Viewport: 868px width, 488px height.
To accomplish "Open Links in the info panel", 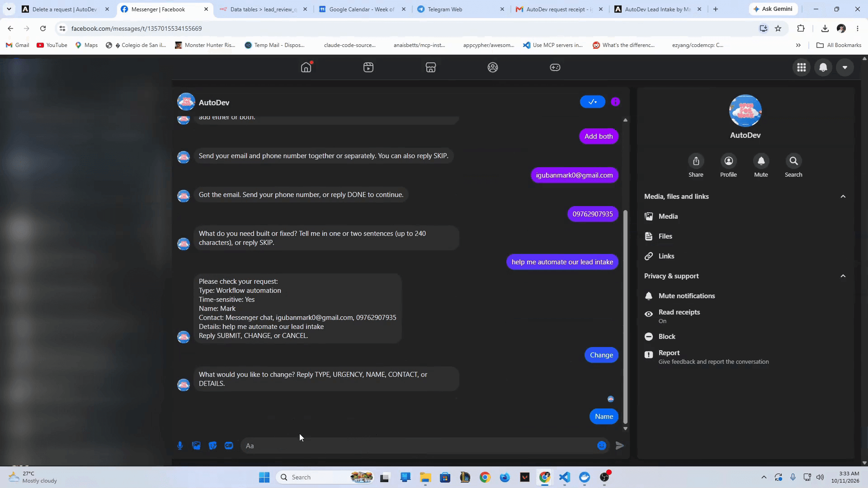I will [x=745, y=256].
